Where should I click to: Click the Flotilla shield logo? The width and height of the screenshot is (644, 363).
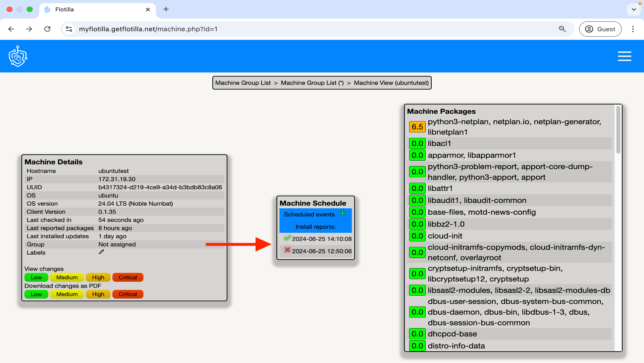pyautogui.click(x=18, y=56)
